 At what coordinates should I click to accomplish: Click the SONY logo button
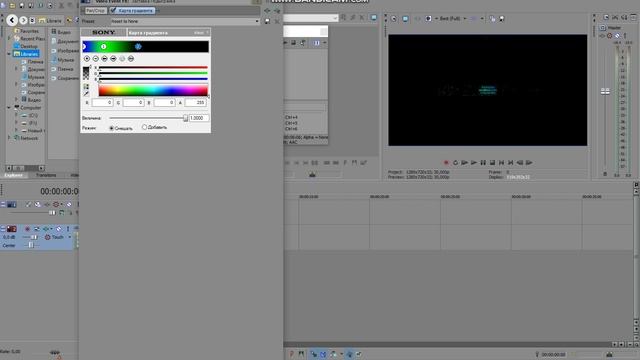tap(104, 32)
